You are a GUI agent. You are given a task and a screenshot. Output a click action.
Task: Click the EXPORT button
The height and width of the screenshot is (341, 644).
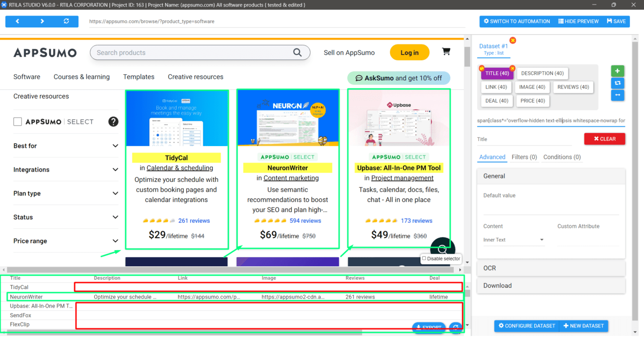pyautogui.click(x=429, y=328)
